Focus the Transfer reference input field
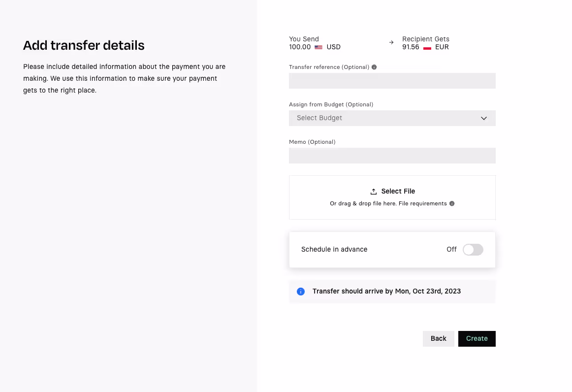The height and width of the screenshot is (392, 572). 392,81
